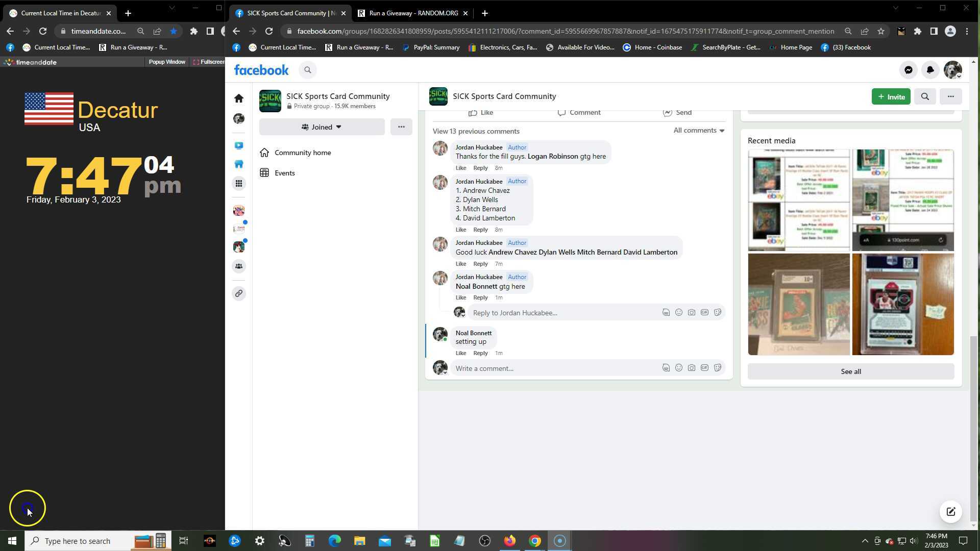Open the All comments filter dropdown
The width and height of the screenshot is (980, 551).
point(698,131)
